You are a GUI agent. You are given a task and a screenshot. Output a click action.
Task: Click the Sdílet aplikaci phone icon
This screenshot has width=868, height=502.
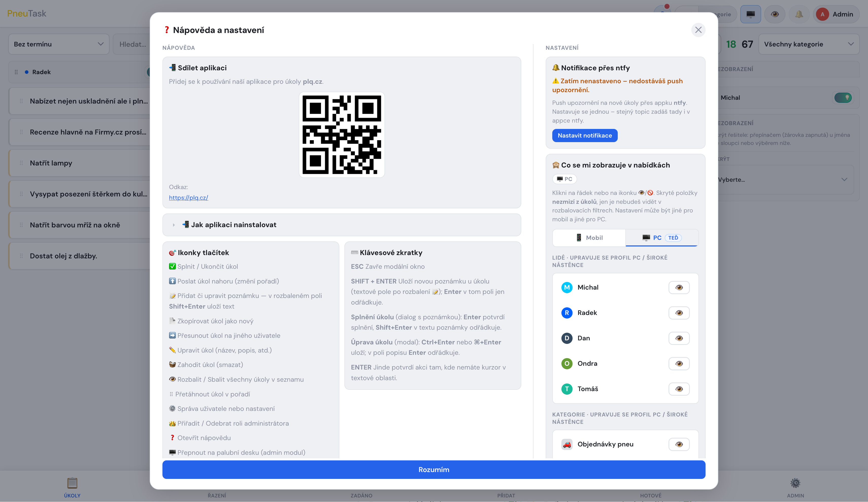pyautogui.click(x=173, y=68)
